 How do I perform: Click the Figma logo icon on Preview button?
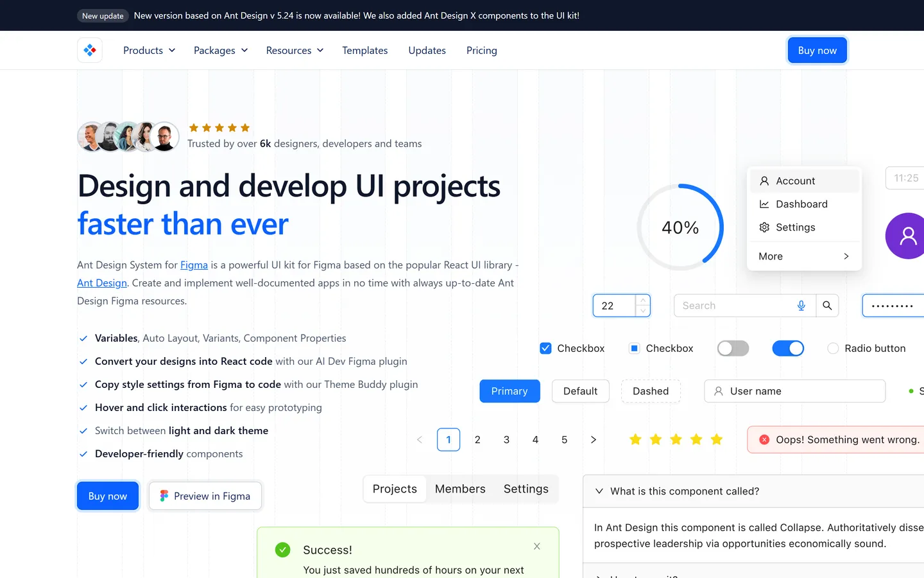(164, 496)
